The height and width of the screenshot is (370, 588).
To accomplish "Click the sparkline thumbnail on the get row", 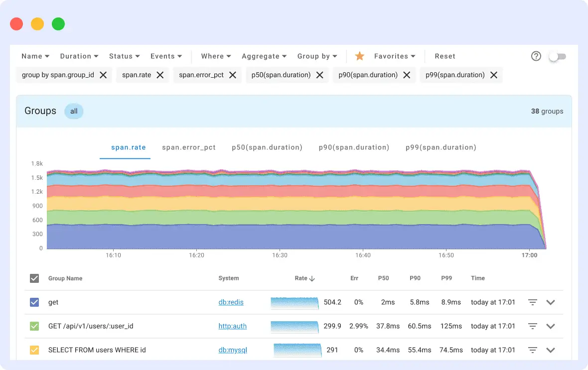I will pyautogui.click(x=294, y=302).
